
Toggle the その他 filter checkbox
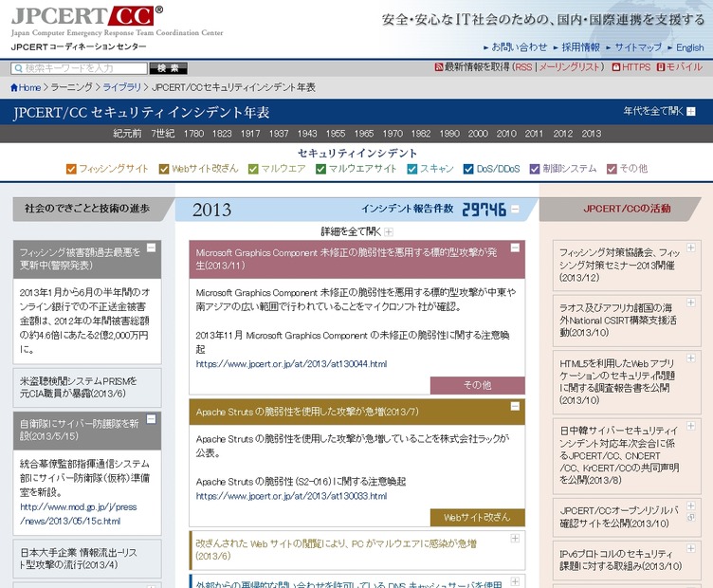[x=612, y=169]
